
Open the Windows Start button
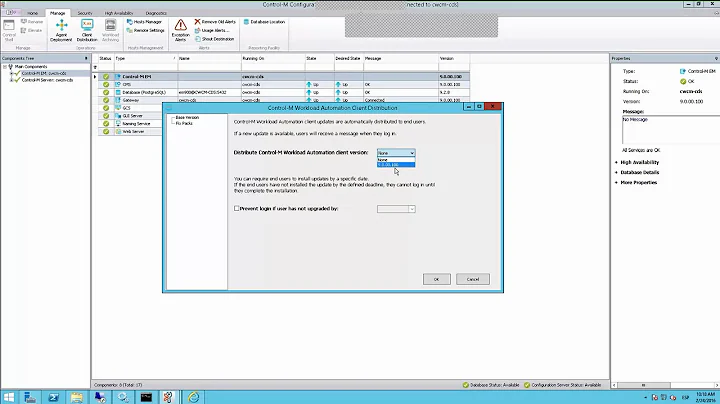tap(8, 397)
